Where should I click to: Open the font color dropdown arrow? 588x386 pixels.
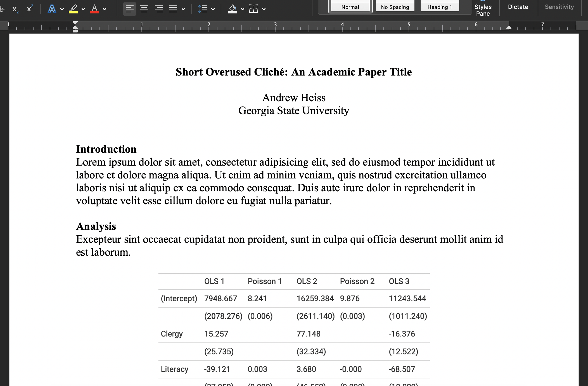105,9
